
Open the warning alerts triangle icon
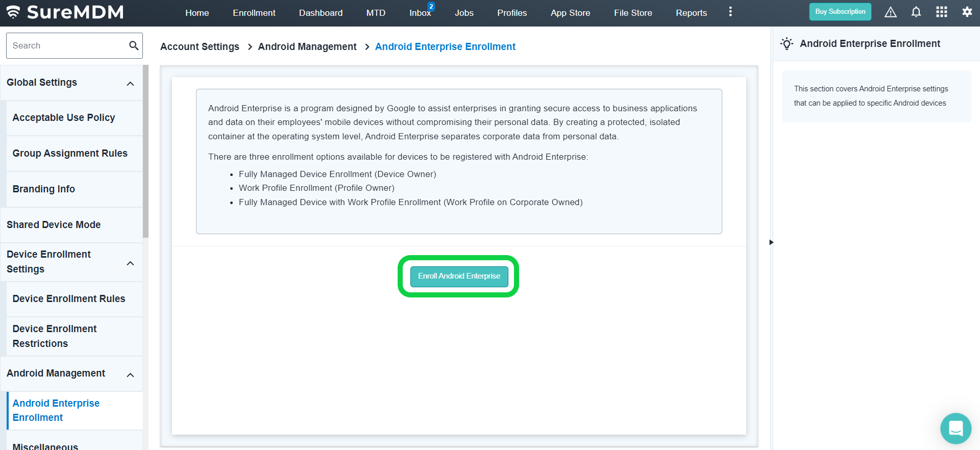pos(891,12)
